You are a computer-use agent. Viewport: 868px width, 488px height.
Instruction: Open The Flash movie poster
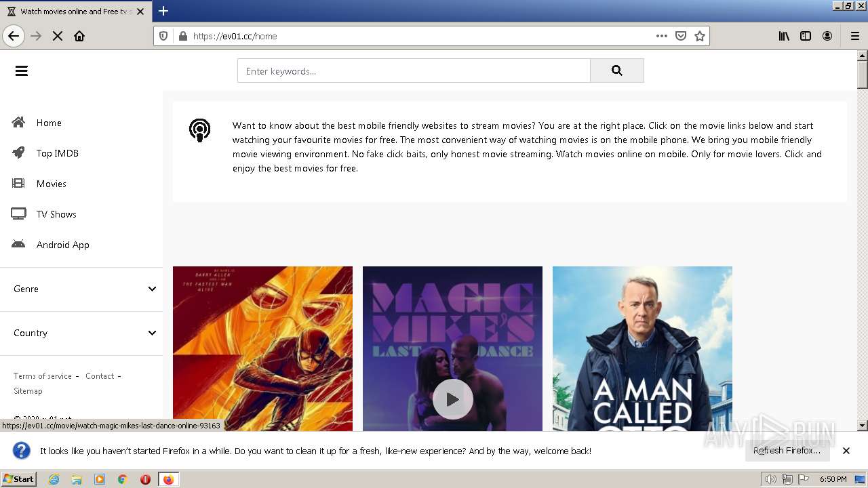point(262,348)
